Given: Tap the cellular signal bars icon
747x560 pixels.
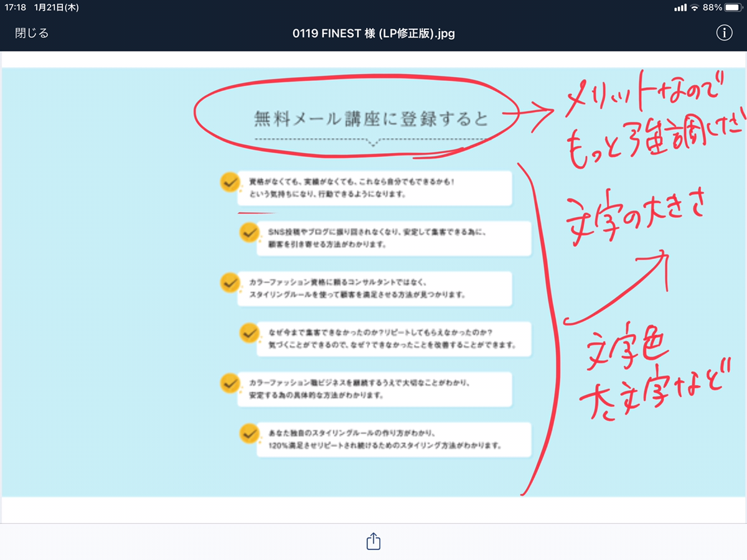Looking at the screenshot, I should tap(680, 7).
